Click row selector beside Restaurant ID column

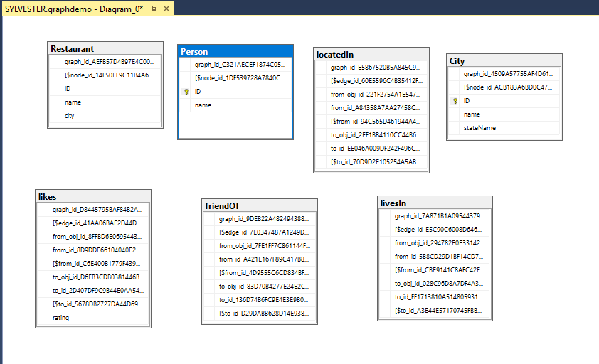(55, 89)
